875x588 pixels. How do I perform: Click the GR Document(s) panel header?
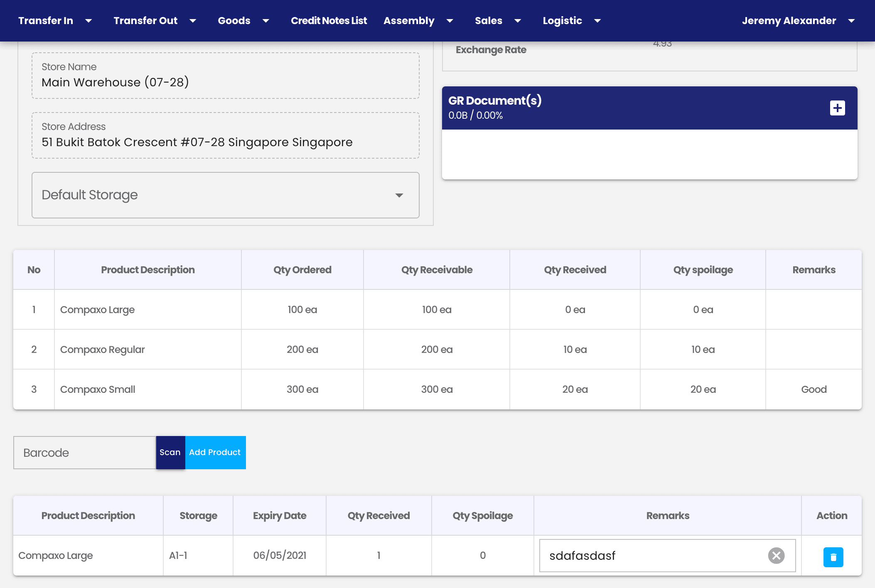click(x=649, y=108)
